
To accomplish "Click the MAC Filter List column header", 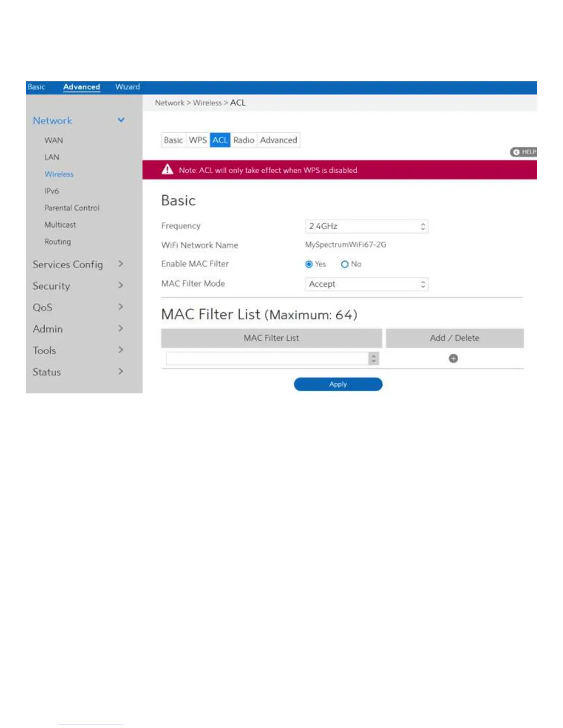I will coord(271,338).
